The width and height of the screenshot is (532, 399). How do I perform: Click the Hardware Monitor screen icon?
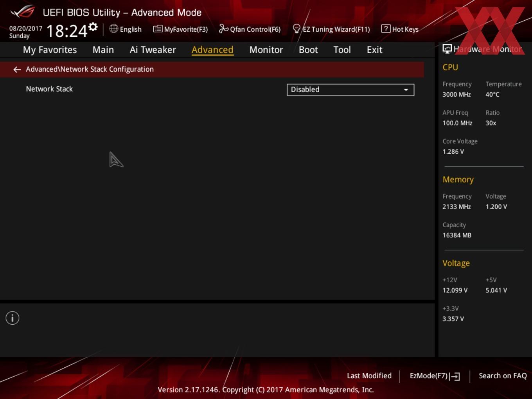[x=447, y=49]
